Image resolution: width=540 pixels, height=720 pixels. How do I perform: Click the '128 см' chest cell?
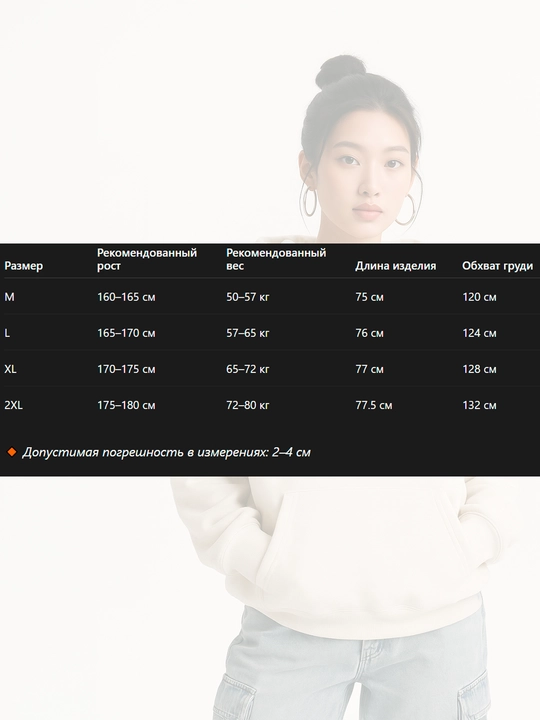[479, 369]
